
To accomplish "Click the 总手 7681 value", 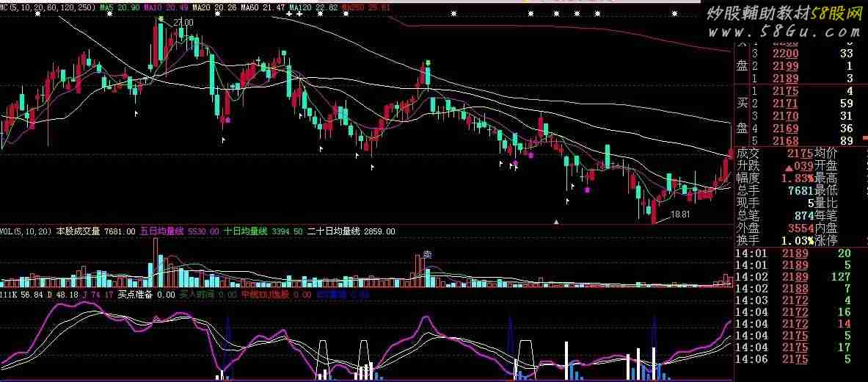I will click(x=800, y=191).
